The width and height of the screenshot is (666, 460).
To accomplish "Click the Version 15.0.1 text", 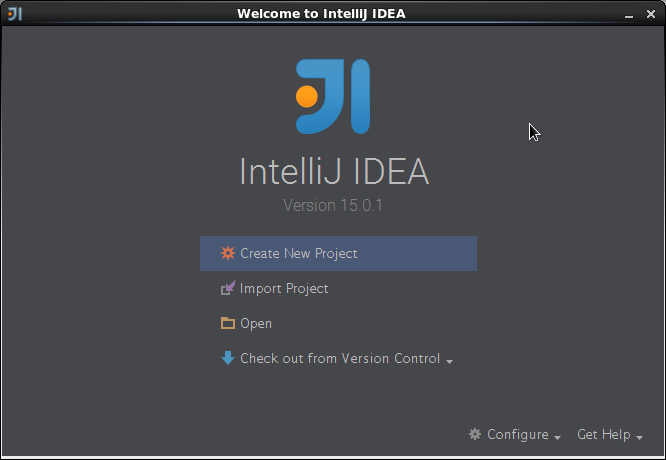I will tap(333, 206).
